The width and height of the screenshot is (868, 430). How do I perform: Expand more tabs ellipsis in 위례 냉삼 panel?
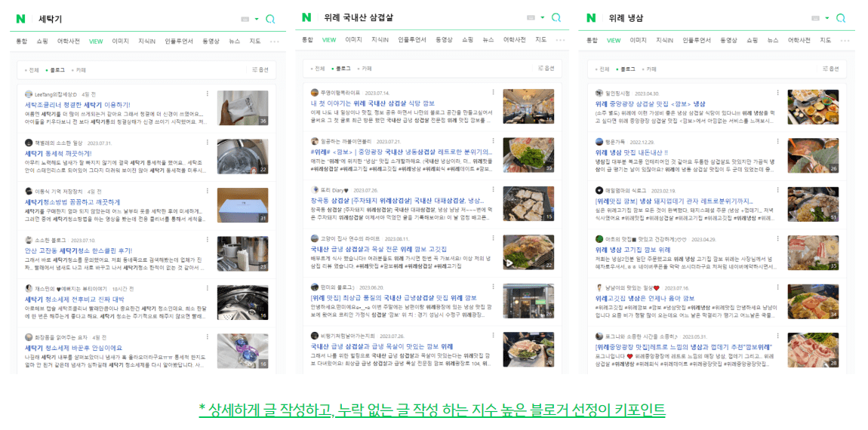click(x=845, y=41)
